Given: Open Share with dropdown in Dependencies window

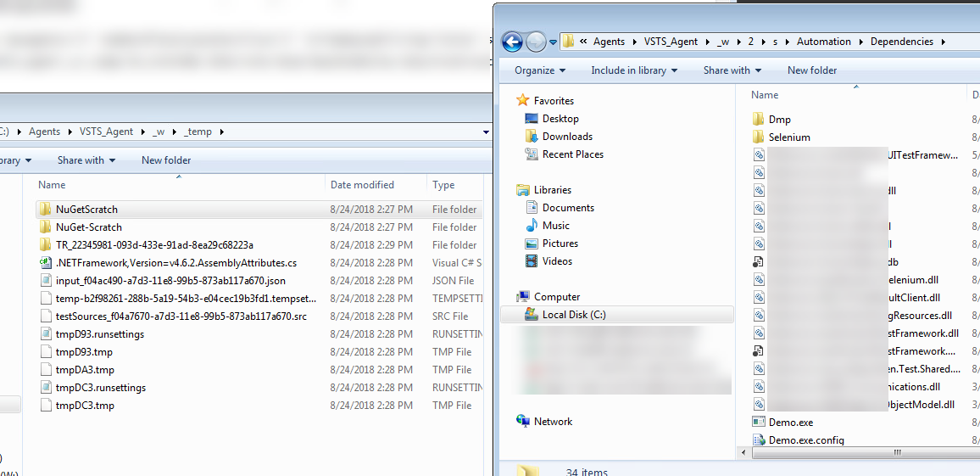Looking at the screenshot, I should [732, 70].
